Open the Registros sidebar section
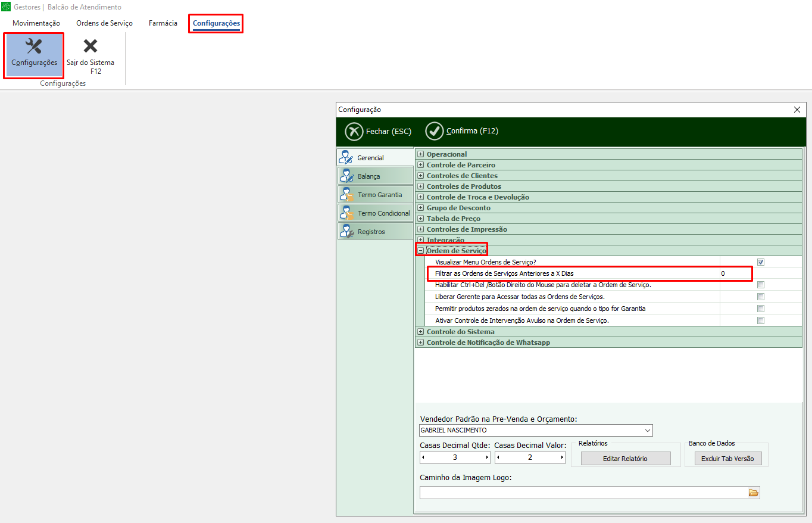 (x=375, y=232)
